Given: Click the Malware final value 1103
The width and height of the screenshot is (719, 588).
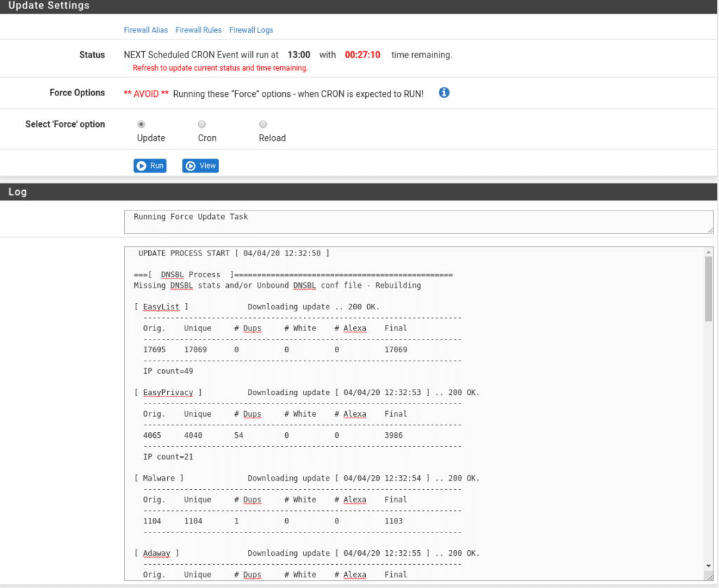Looking at the screenshot, I should point(393,521).
